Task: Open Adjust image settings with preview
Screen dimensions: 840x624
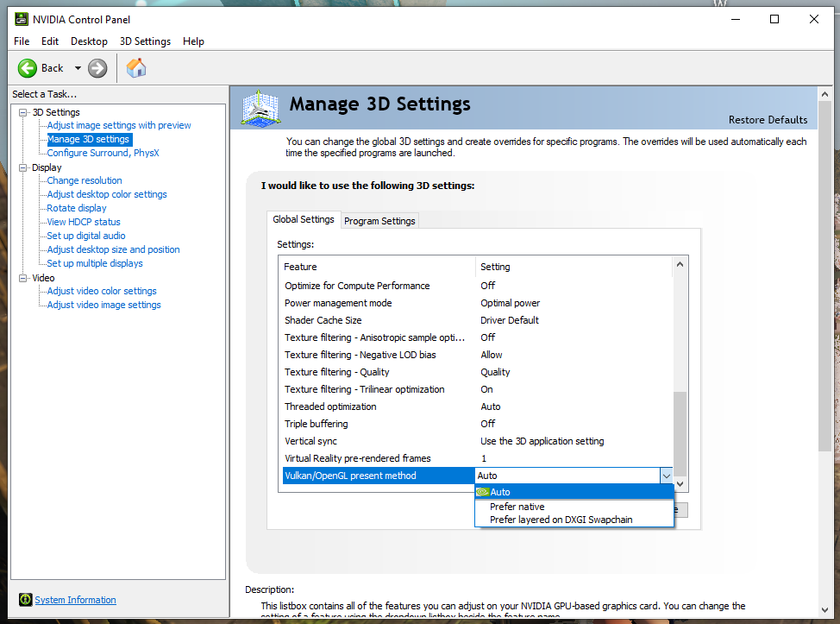Action: [119, 125]
